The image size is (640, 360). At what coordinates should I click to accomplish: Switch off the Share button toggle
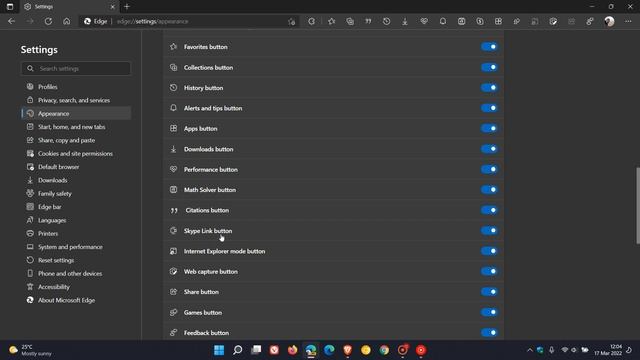click(489, 291)
